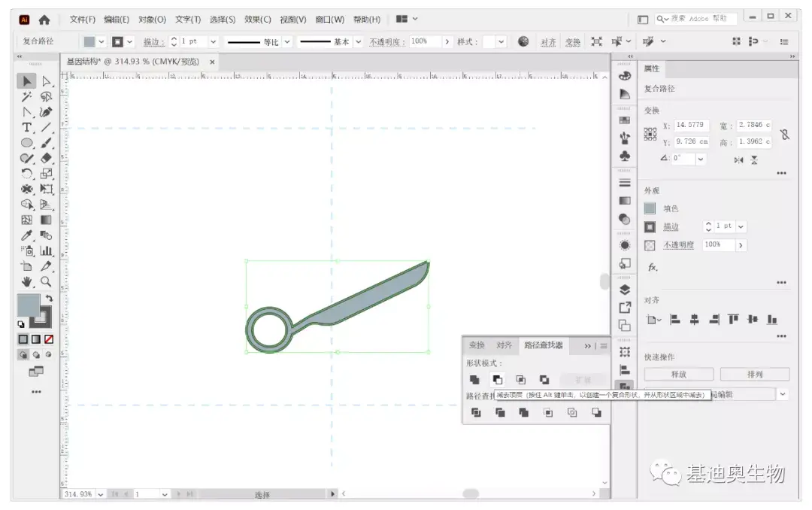Click Exclude icon in Pathfinder shape modes
The width and height of the screenshot is (812, 510).
click(x=544, y=379)
